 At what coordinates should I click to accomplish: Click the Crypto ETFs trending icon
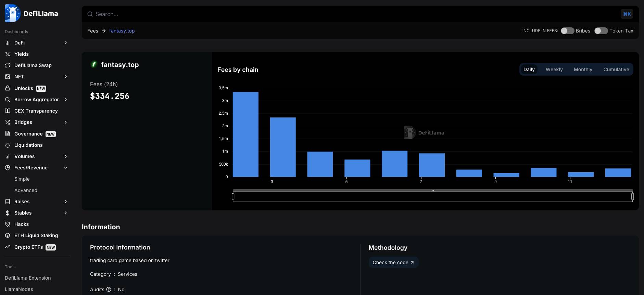(x=8, y=247)
